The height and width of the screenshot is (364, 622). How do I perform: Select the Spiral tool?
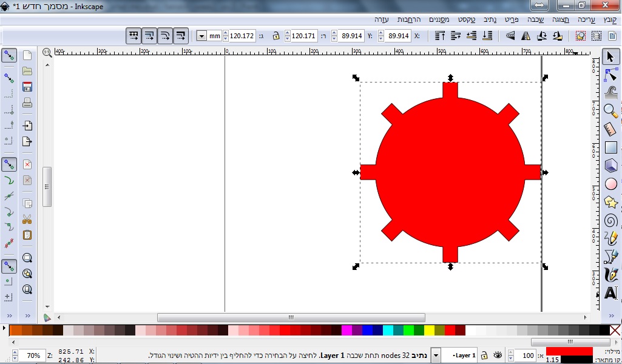[610, 220]
